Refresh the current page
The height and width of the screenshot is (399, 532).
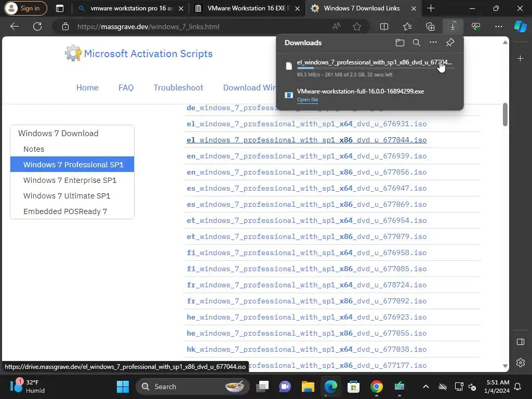37,26
